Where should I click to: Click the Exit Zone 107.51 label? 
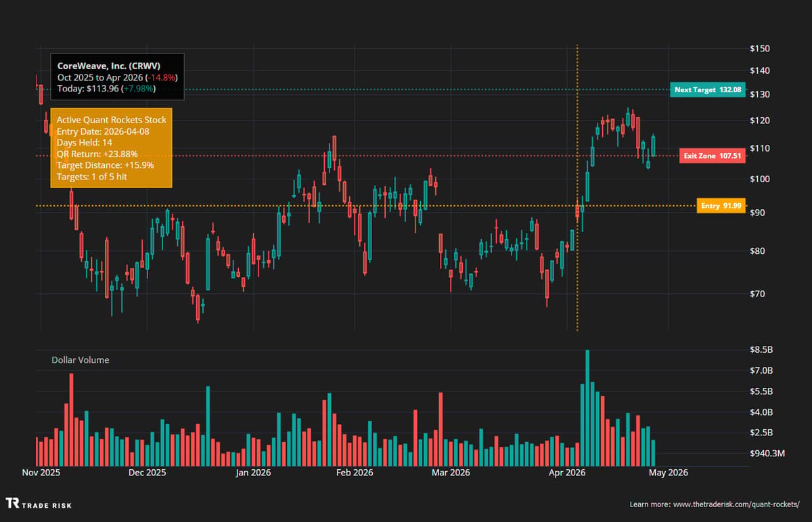pyautogui.click(x=713, y=156)
